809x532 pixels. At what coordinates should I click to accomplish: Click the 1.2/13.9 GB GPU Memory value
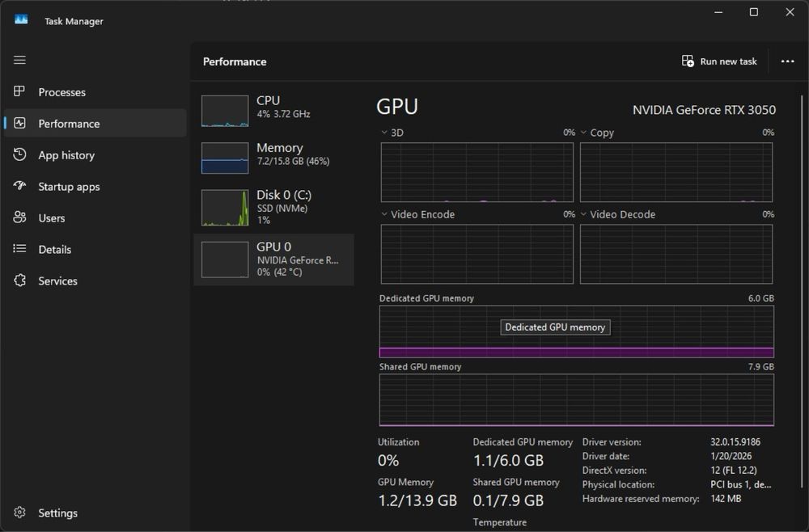417,500
